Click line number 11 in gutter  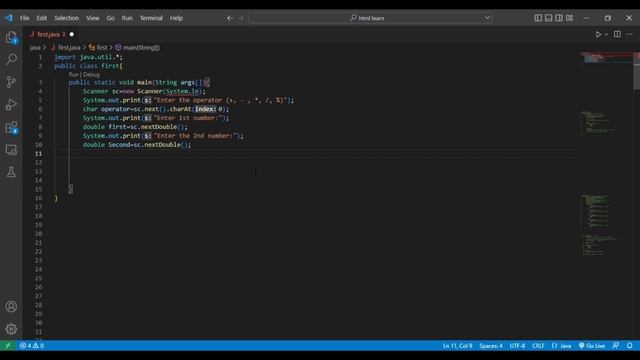coord(38,154)
